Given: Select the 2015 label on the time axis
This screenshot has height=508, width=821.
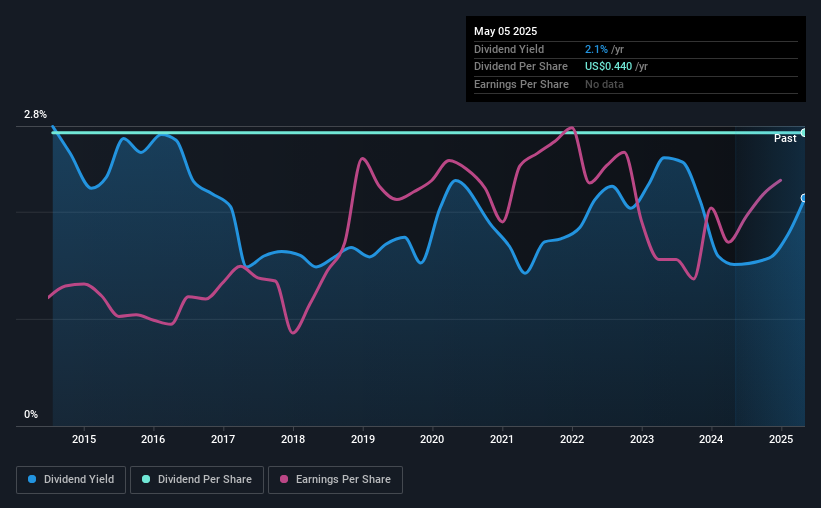Looking at the screenshot, I should point(84,439).
